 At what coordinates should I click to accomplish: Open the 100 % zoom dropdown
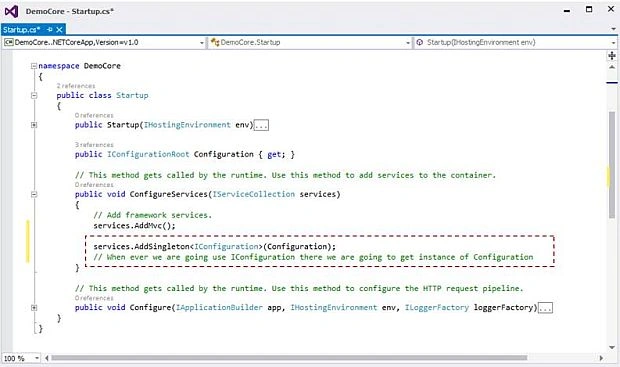tap(37, 358)
